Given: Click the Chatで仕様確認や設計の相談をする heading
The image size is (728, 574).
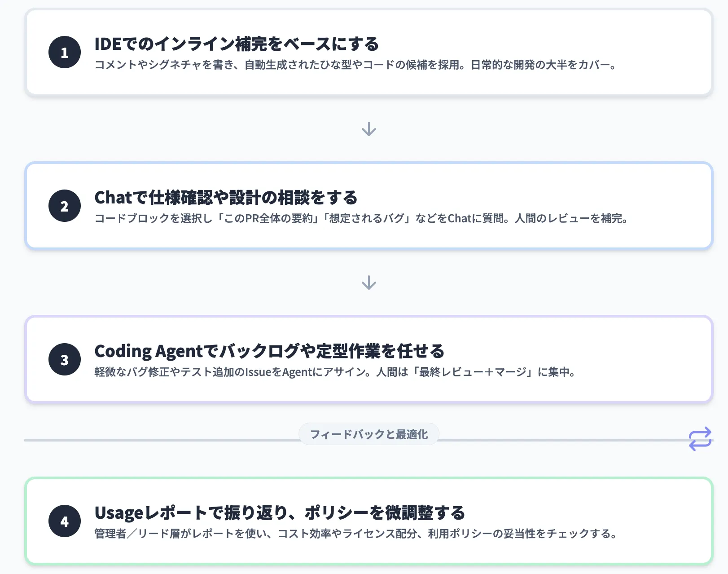Looking at the screenshot, I should [226, 197].
